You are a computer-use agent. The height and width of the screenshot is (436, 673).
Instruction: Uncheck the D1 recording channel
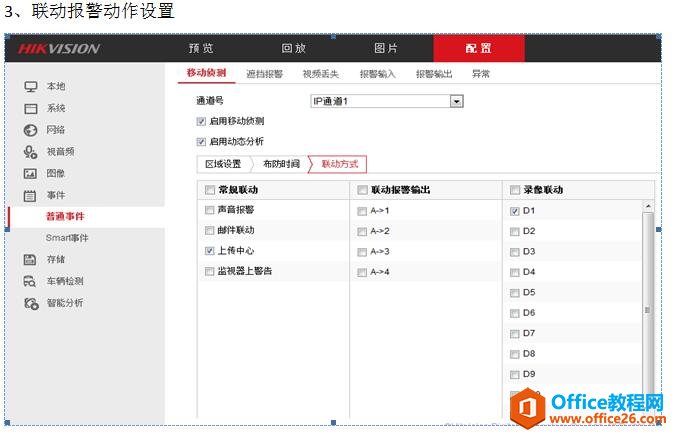coord(514,211)
